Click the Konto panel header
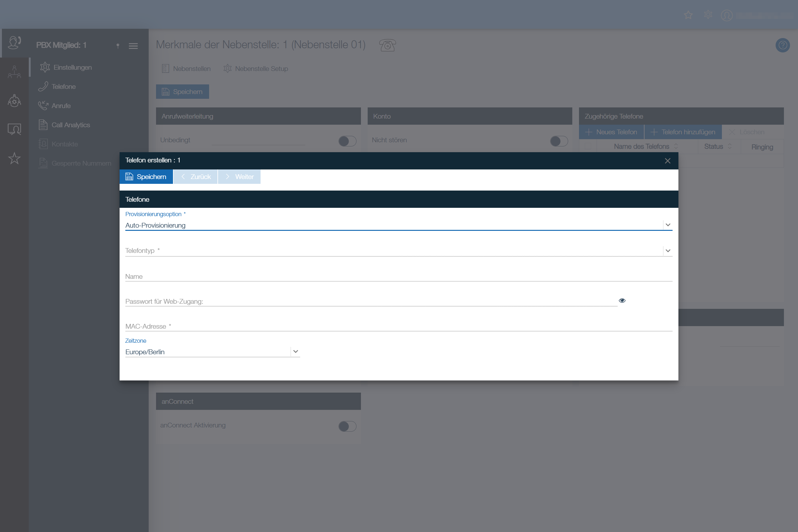798x532 pixels. tap(470, 116)
